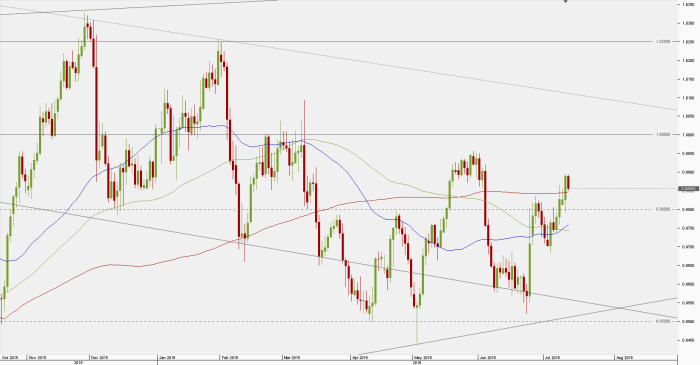Click the May 2016 time axis marker
This screenshot has height=365, width=700.
422,357
